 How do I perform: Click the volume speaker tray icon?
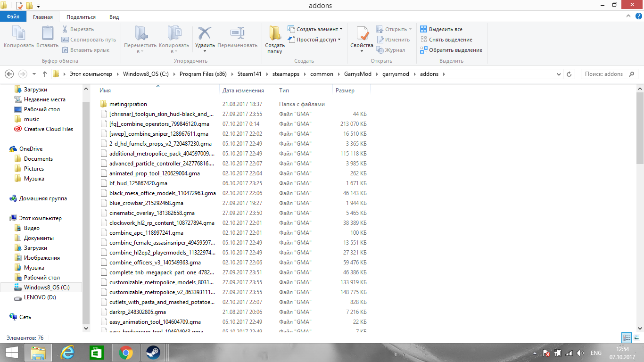coord(580,353)
